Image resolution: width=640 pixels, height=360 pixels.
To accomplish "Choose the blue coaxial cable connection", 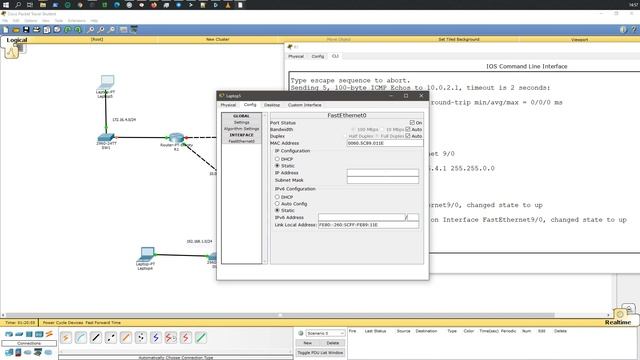I will point(156,338).
